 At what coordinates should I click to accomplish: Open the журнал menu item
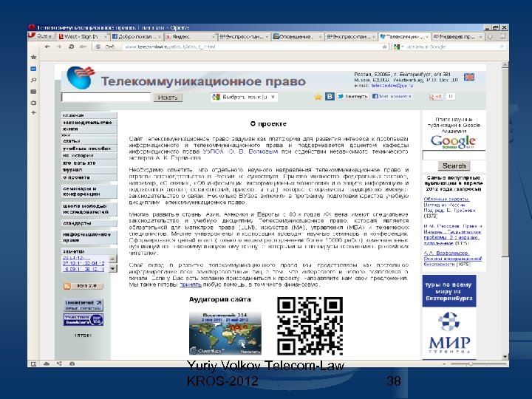point(89,170)
